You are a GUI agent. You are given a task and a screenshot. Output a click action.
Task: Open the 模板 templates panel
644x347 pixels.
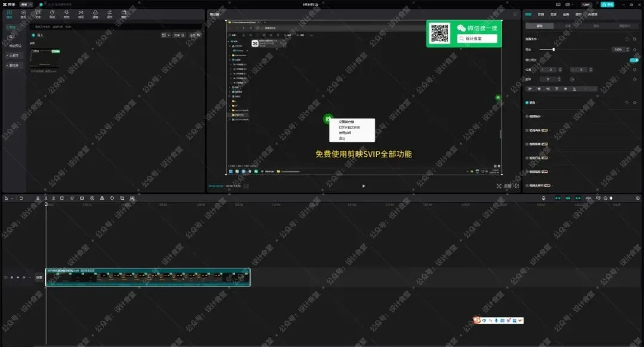[123, 14]
